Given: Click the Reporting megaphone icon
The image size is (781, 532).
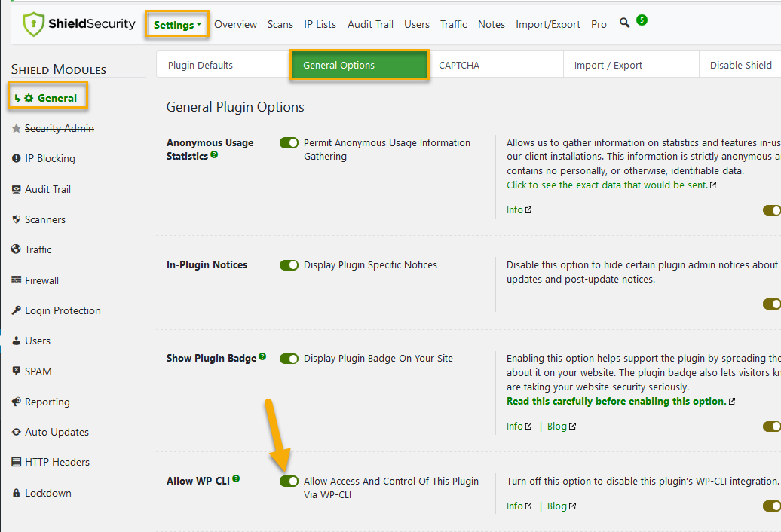Looking at the screenshot, I should [16, 401].
